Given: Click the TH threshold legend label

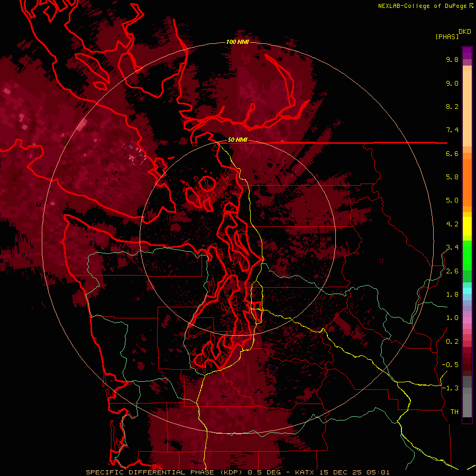Looking at the screenshot, I should [454, 412].
